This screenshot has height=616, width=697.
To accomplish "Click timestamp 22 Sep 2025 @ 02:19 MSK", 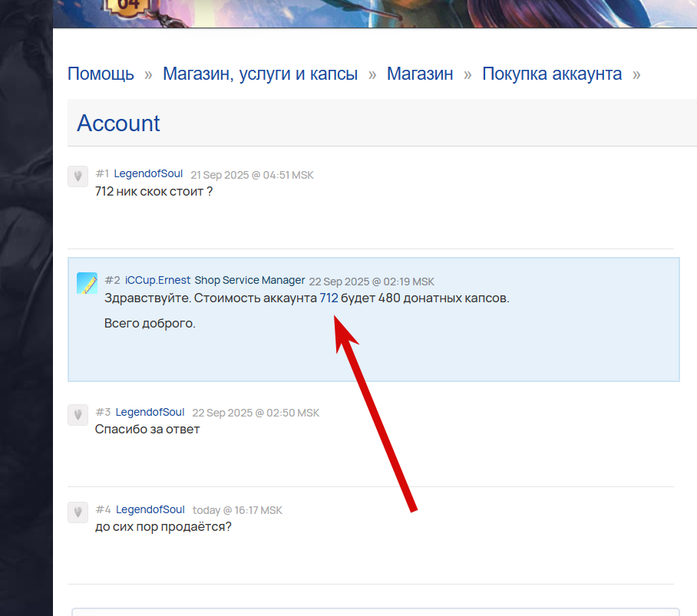I will point(372,282).
